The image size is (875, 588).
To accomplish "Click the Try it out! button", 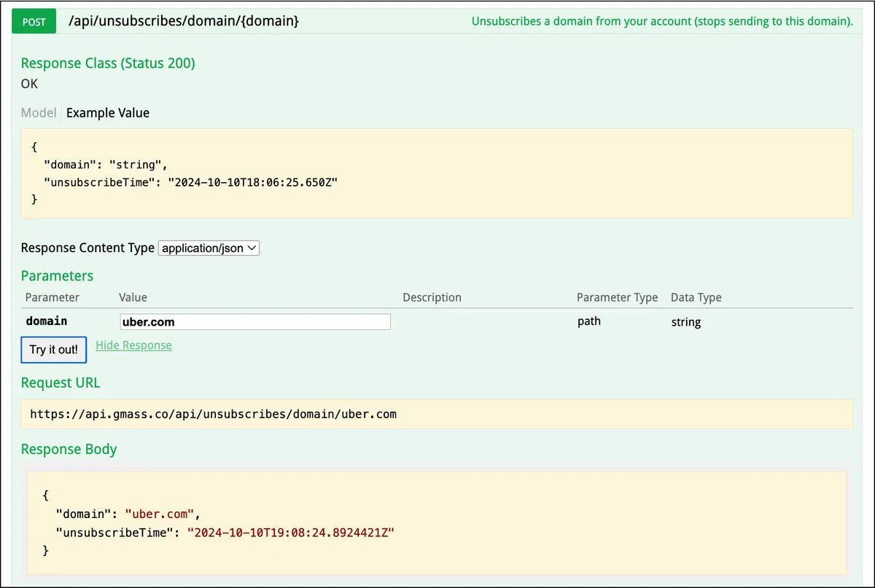I will 53,350.
